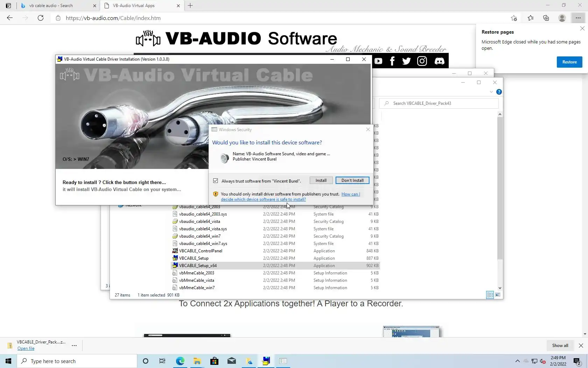Viewport: 588px width, 368px height.
Task: Open the VB-Audio Instagram icon
Action: pos(422,61)
